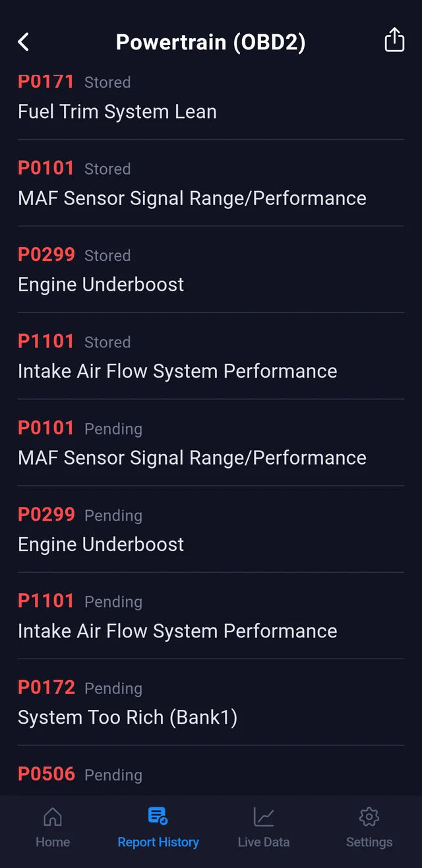The image size is (422, 868).
Task: Tap the share/export icon top right
Action: 394,40
